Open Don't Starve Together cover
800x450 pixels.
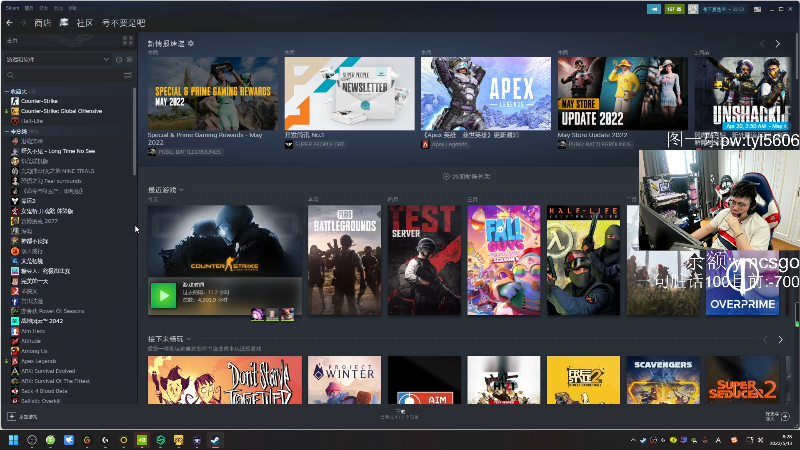tap(224, 380)
